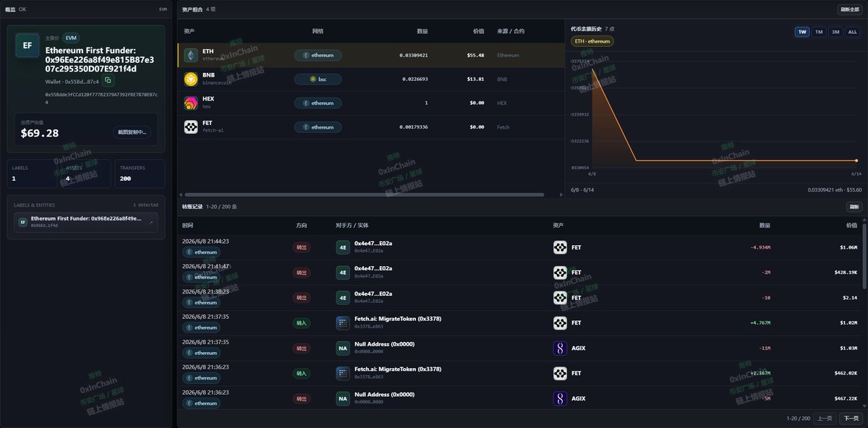Click the 4E avatar in the 21:44:23 transfer
The width and height of the screenshot is (868, 428).
343,247
